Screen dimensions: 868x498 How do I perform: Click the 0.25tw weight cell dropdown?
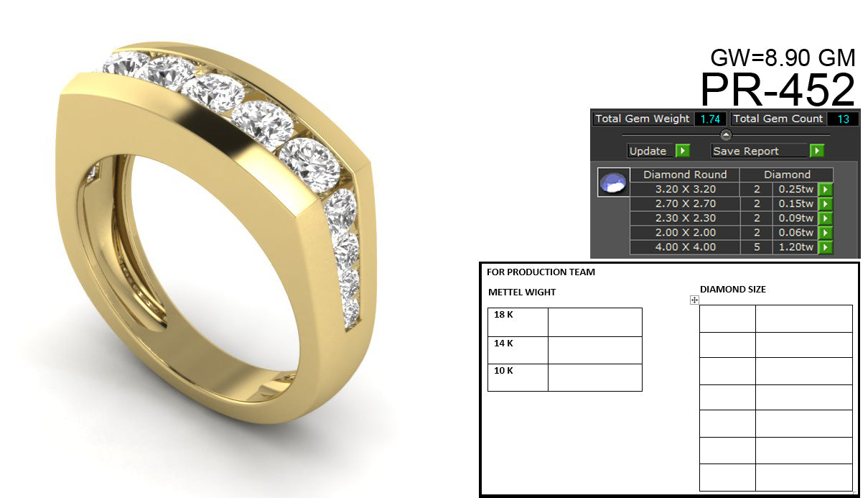[x=795, y=189]
